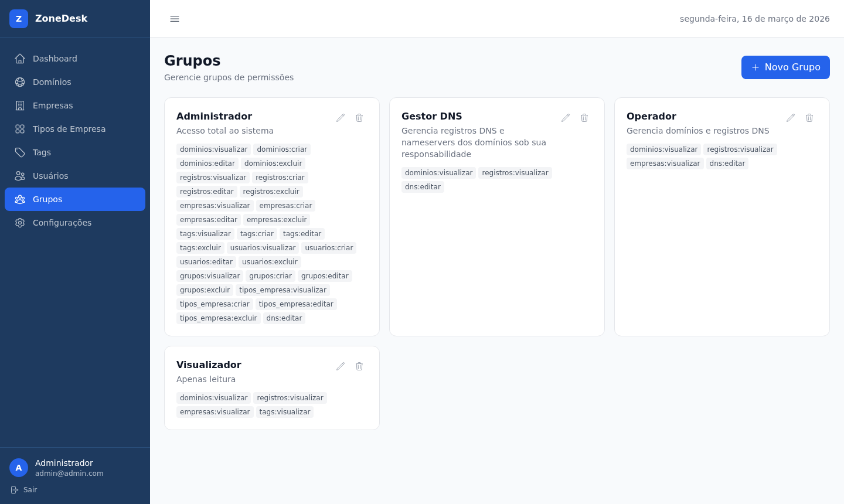Click the Novo Grupo button

coord(785,67)
